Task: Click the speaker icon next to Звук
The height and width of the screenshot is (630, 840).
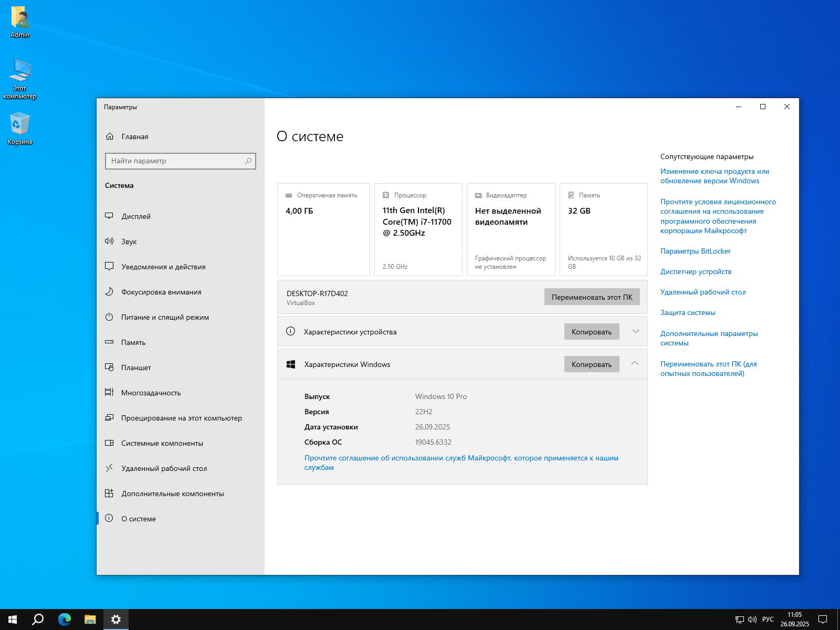Action: point(109,241)
